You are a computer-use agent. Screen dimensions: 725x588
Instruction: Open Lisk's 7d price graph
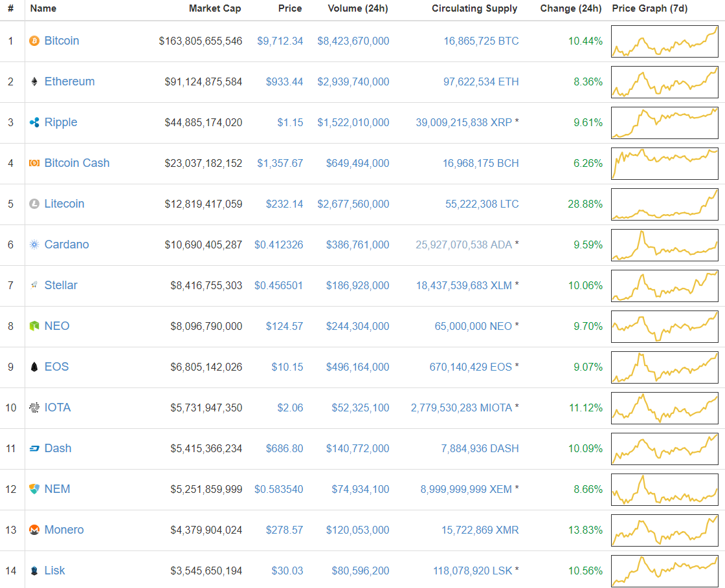coord(664,571)
